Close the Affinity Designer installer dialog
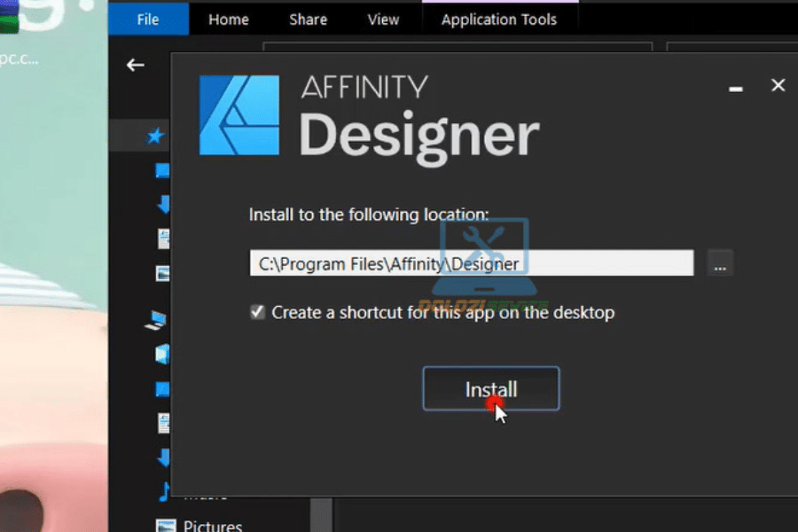798x532 pixels. coord(778,85)
